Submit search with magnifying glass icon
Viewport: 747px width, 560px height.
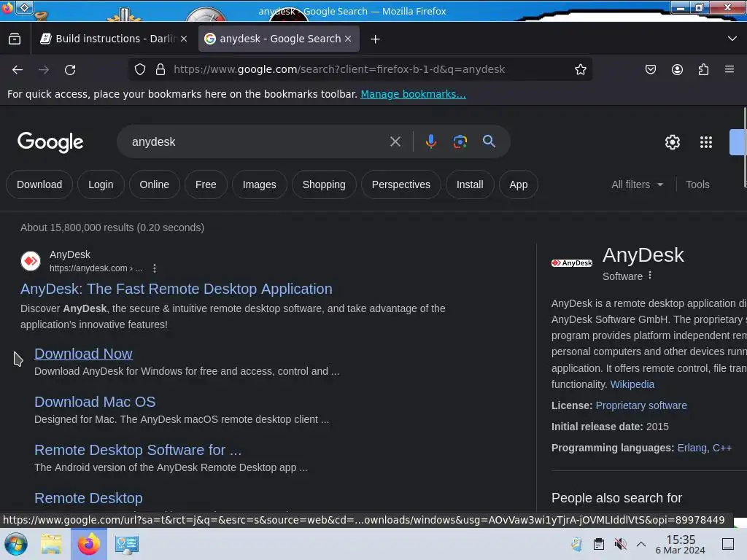click(x=489, y=141)
